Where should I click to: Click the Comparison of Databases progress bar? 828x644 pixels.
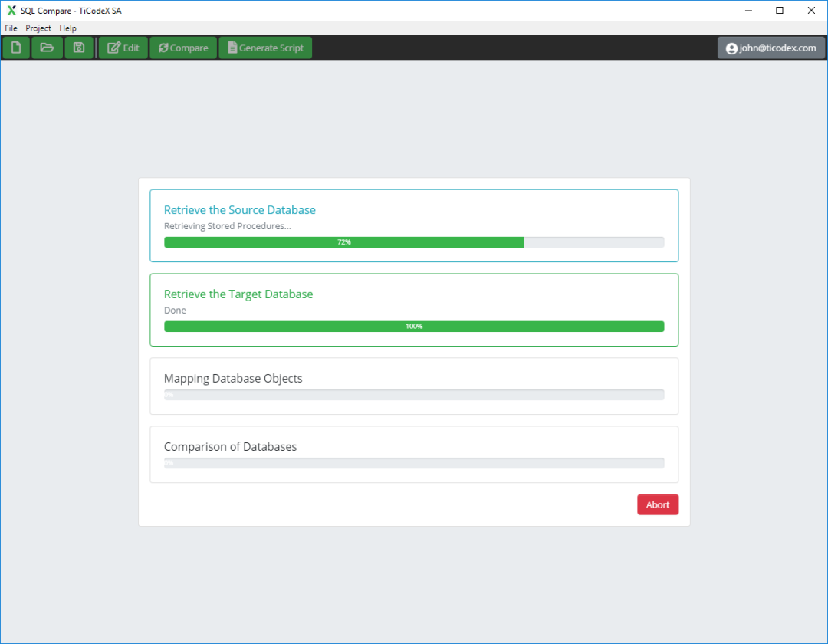[x=414, y=463]
